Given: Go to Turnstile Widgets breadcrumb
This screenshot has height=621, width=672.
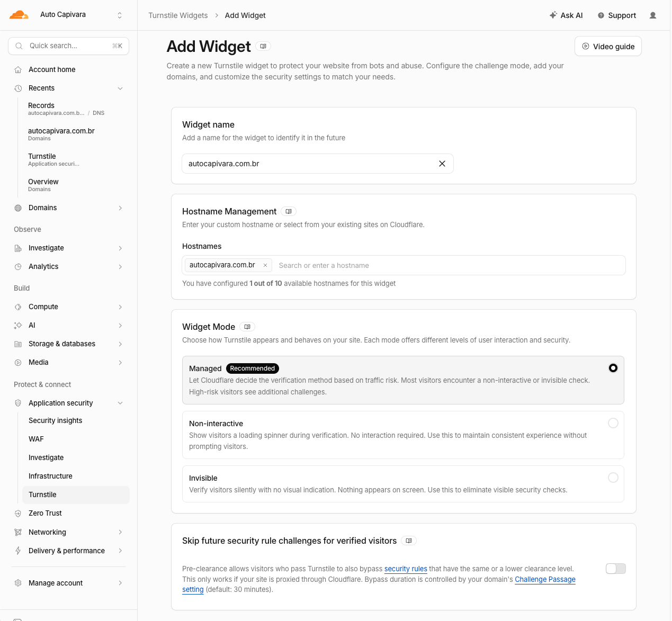Looking at the screenshot, I should 178,15.
